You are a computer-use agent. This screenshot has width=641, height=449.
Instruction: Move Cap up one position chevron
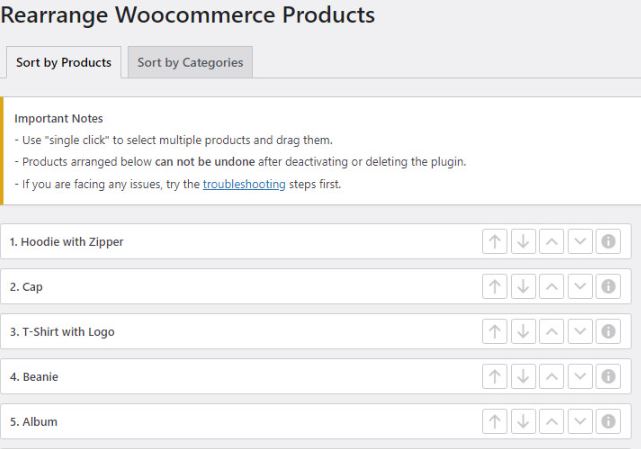pyautogui.click(x=551, y=287)
